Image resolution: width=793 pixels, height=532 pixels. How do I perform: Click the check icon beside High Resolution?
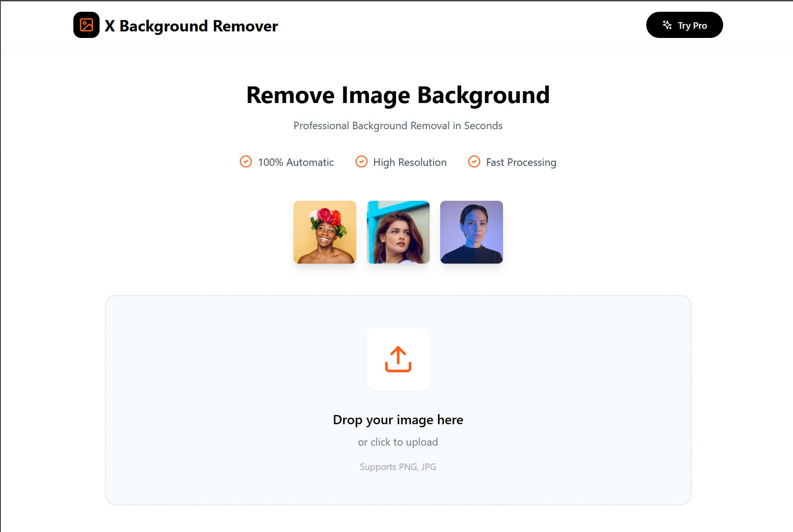[x=362, y=162]
